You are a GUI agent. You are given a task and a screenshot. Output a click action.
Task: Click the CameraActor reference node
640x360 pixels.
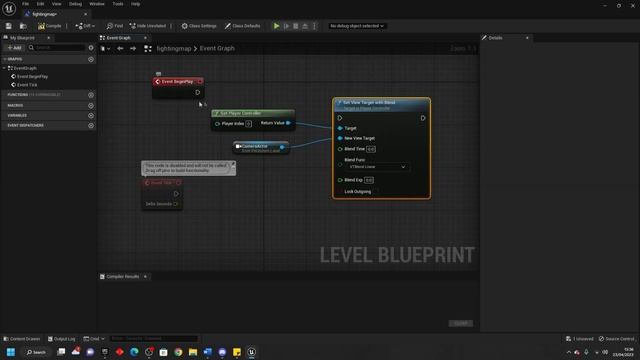tap(261, 147)
